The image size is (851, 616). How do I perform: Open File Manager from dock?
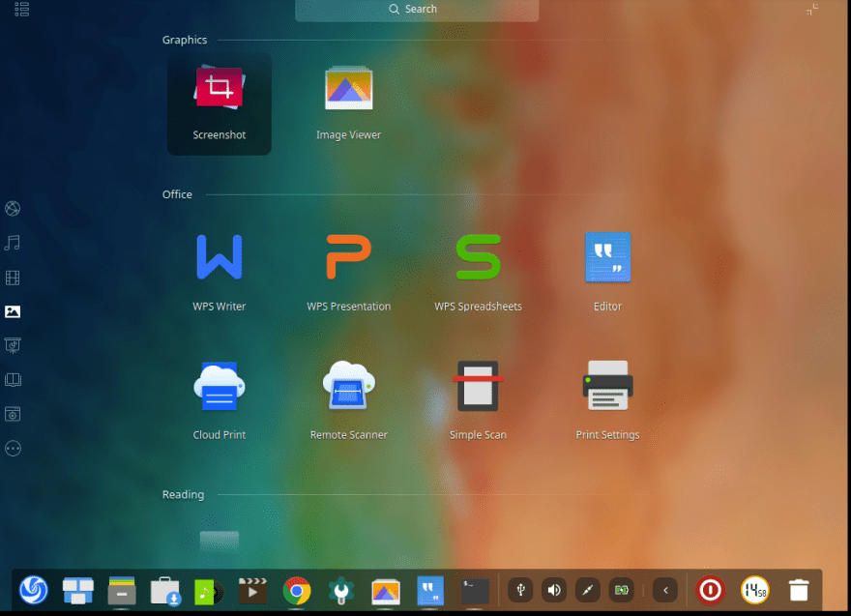click(x=122, y=591)
